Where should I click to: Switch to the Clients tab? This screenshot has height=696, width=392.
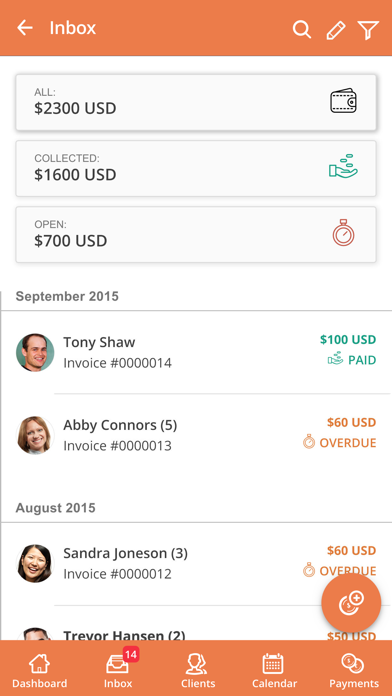(x=198, y=670)
